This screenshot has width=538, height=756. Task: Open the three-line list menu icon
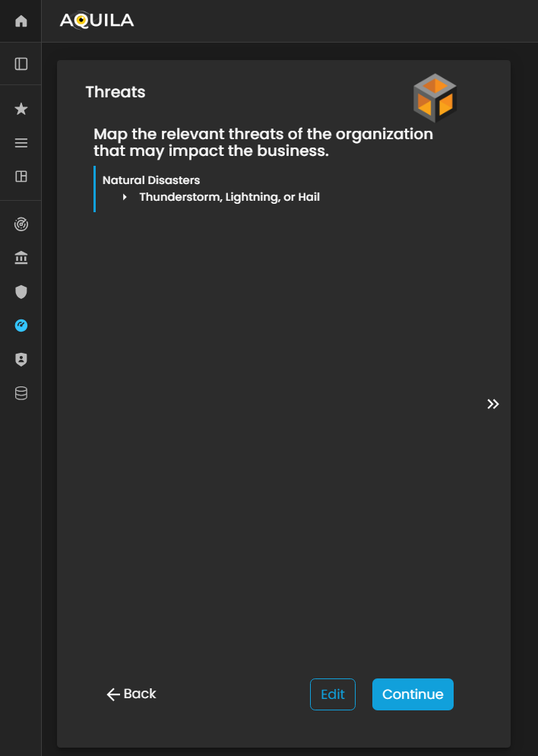(21, 143)
